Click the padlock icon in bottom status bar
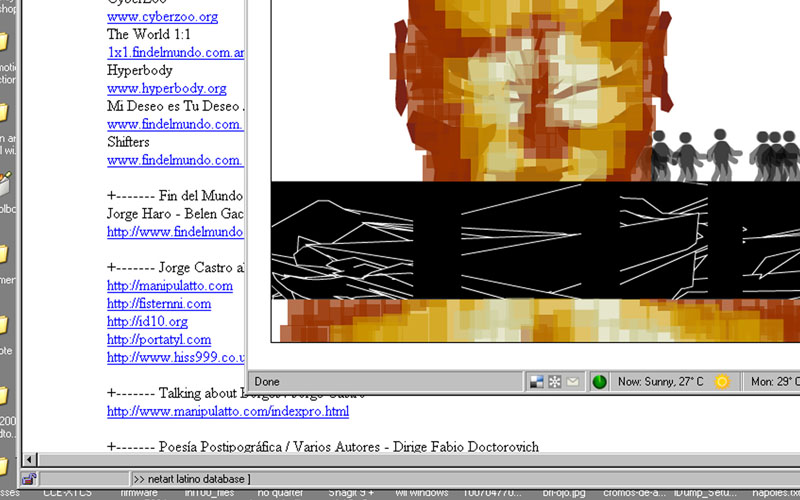 click(x=28, y=479)
